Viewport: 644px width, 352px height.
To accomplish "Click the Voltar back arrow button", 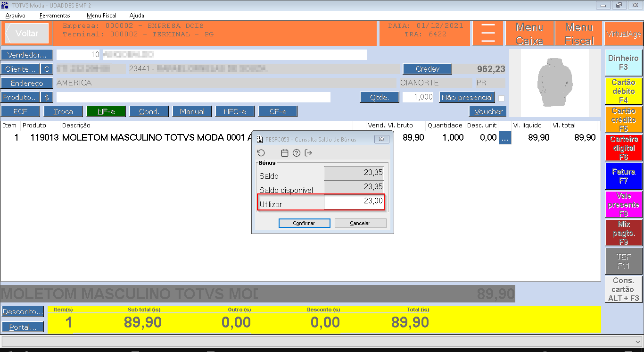I will [27, 34].
